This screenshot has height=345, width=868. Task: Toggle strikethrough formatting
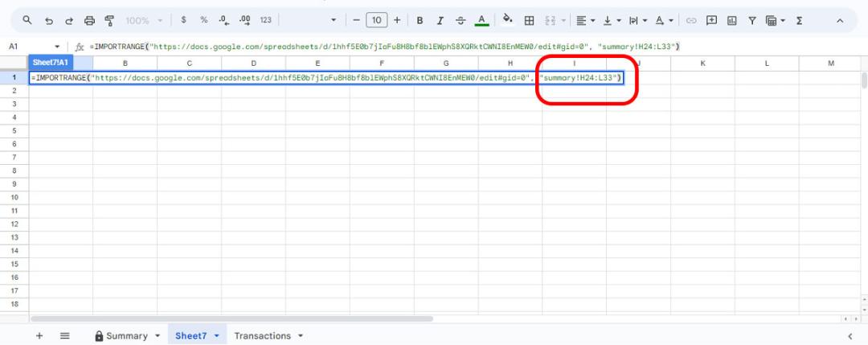click(x=461, y=20)
